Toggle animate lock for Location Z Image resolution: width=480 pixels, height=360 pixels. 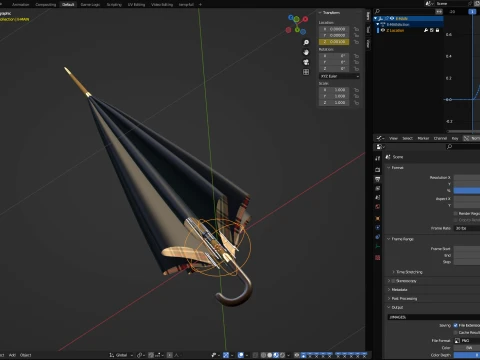click(356, 42)
